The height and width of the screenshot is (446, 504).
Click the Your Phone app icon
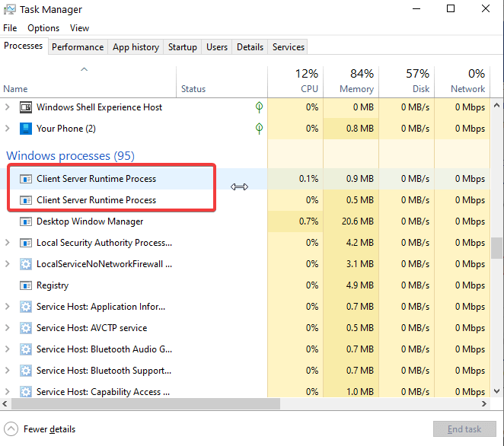coord(26,129)
